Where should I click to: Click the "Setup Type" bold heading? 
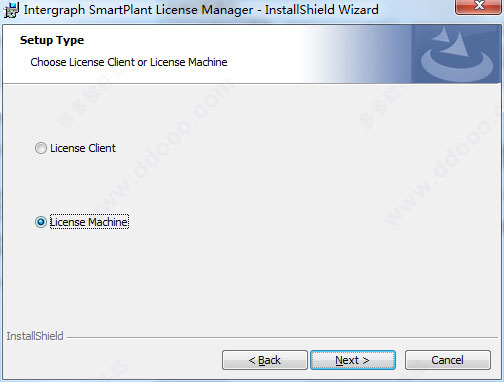pyautogui.click(x=52, y=40)
